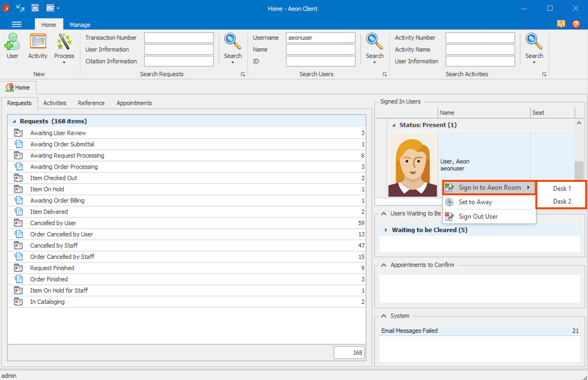Open the Process wizard
Screen dimensions: 588x380
(64, 46)
